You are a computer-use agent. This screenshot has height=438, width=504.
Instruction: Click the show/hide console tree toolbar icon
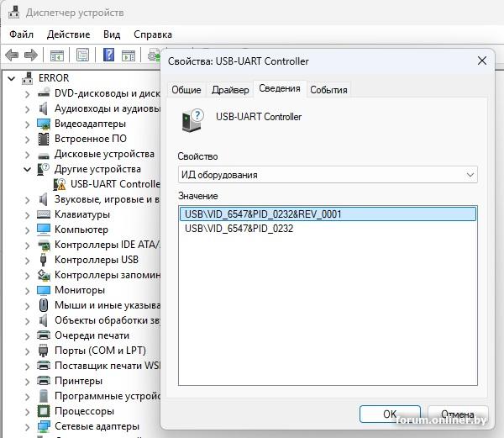point(57,55)
